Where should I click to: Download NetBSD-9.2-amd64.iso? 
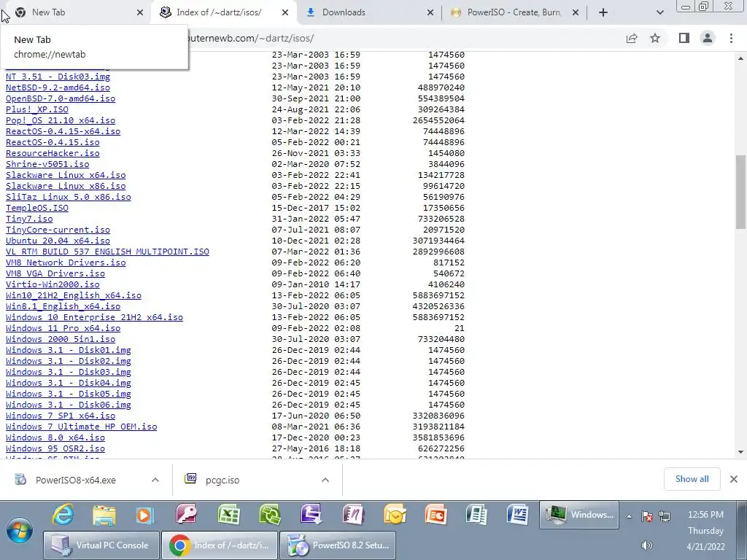pyautogui.click(x=58, y=87)
